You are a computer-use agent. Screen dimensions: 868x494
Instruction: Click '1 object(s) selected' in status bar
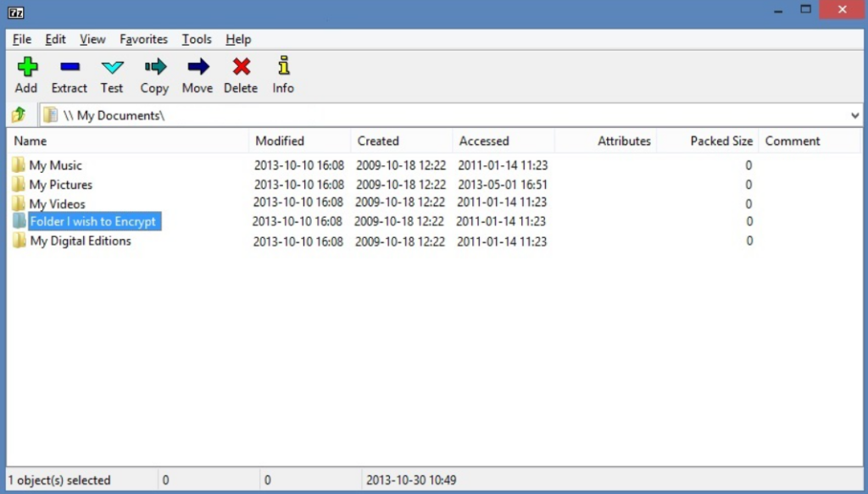(59, 480)
